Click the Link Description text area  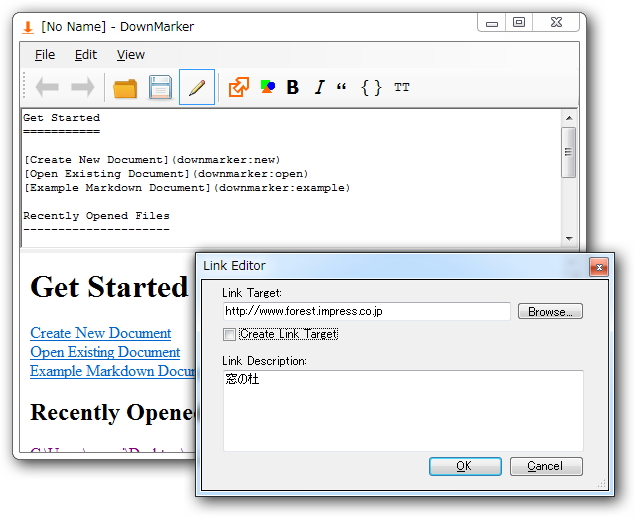403,411
